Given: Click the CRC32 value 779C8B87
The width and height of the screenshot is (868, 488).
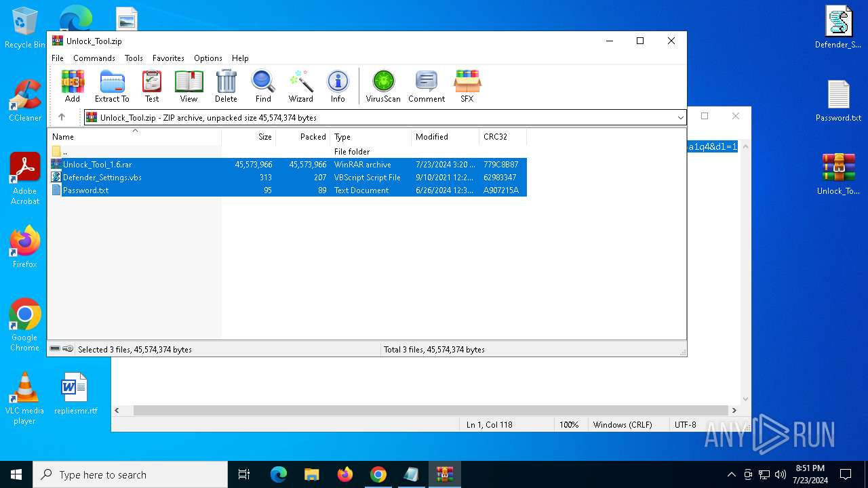Looking at the screenshot, I should click(x=501, y=165).
